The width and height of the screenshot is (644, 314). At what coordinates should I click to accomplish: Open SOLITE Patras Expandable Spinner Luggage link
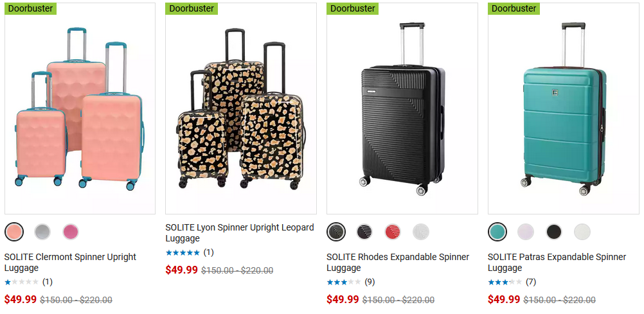coord(557,262)
